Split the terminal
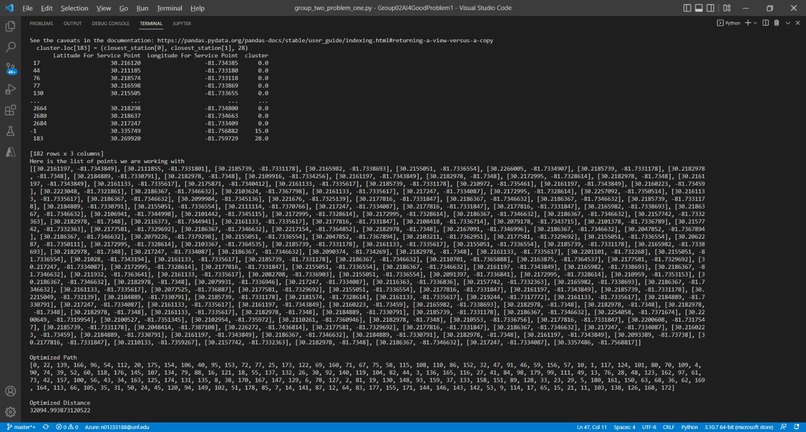Screen dimensions: 806x432 (765, 23)
